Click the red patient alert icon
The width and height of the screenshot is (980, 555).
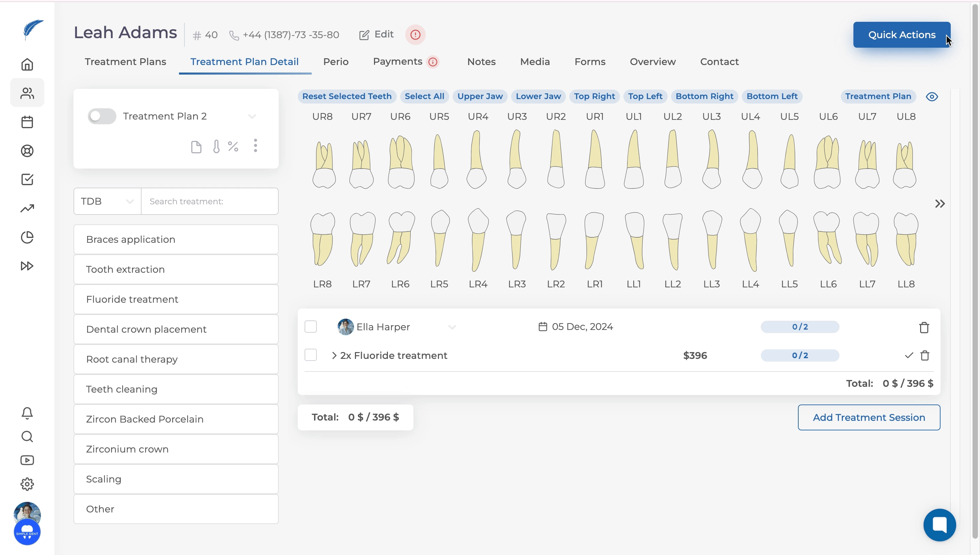click(x=415, y=35)
